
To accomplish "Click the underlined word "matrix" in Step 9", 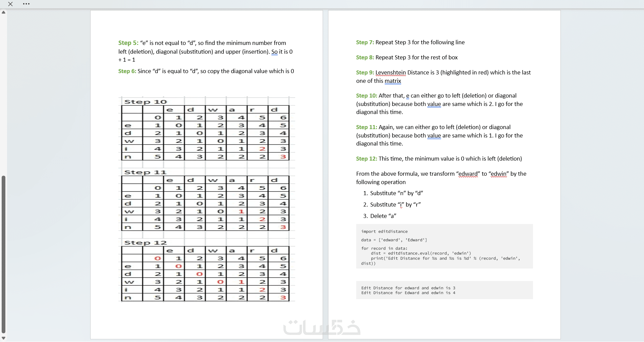I will [393, 81].
